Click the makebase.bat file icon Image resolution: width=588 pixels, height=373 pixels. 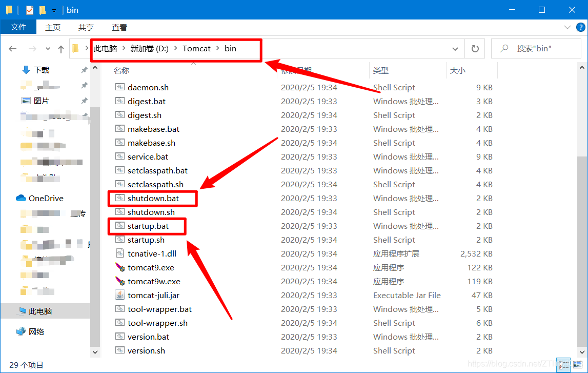coord(119,129)
